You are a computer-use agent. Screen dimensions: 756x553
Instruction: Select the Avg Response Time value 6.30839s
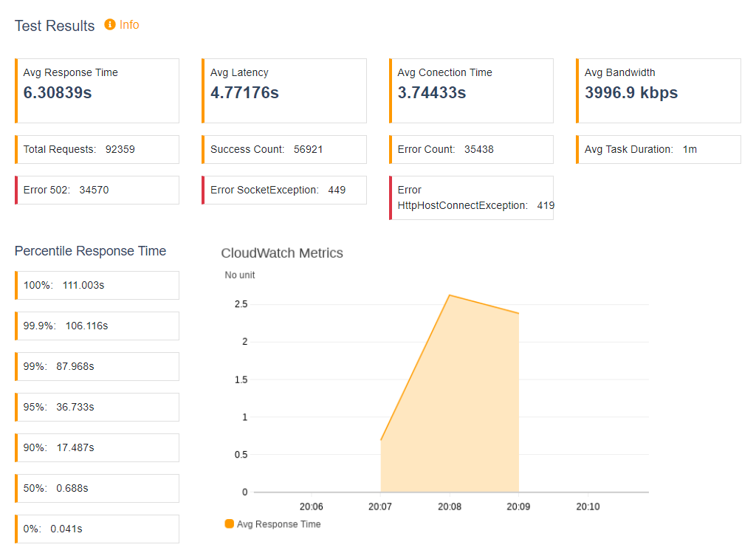pyautogui.click(x=58, y=92)
